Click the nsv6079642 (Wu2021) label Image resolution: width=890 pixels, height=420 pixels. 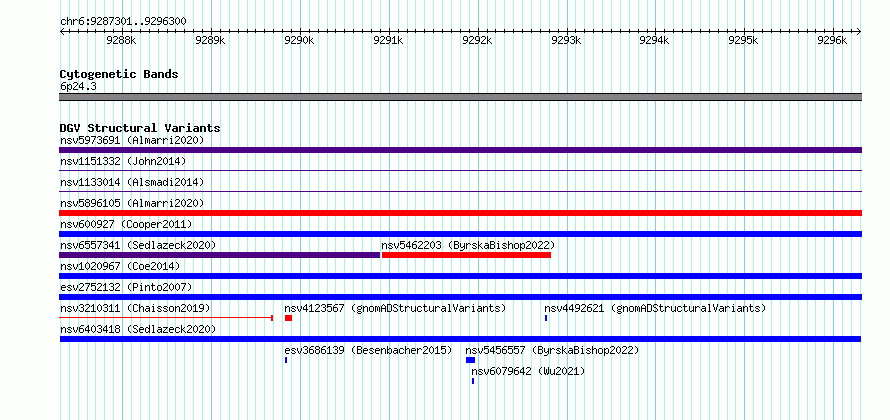coord(528,371)
